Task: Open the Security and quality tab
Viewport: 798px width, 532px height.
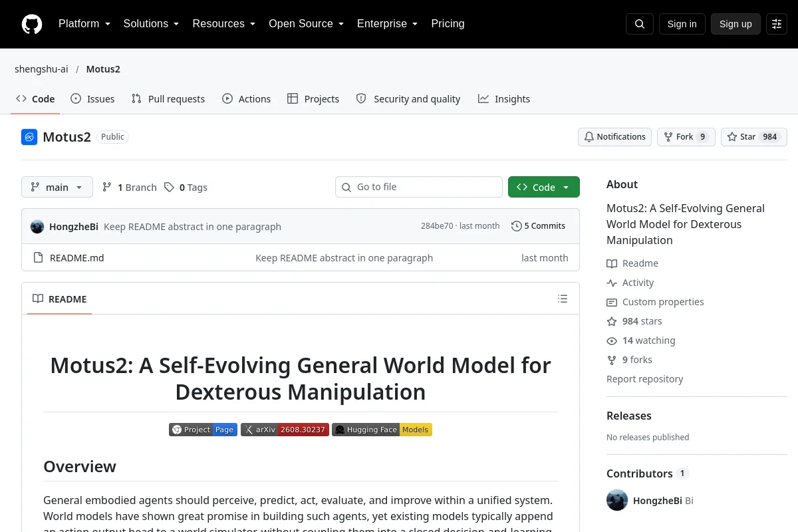Action: (x=408, y=98)
